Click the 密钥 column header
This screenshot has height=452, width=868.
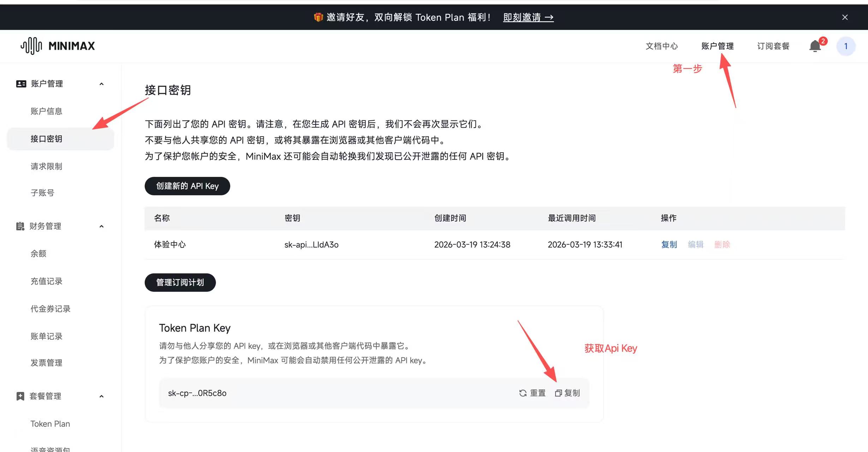tap(292, 218)
